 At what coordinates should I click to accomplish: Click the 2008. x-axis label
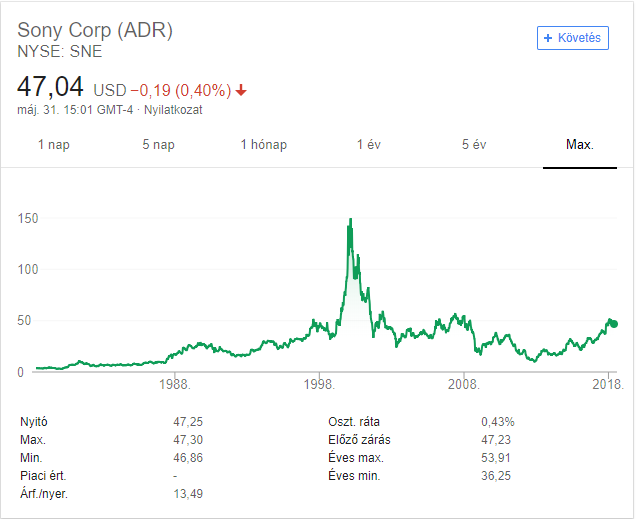[x=464, y=385]
